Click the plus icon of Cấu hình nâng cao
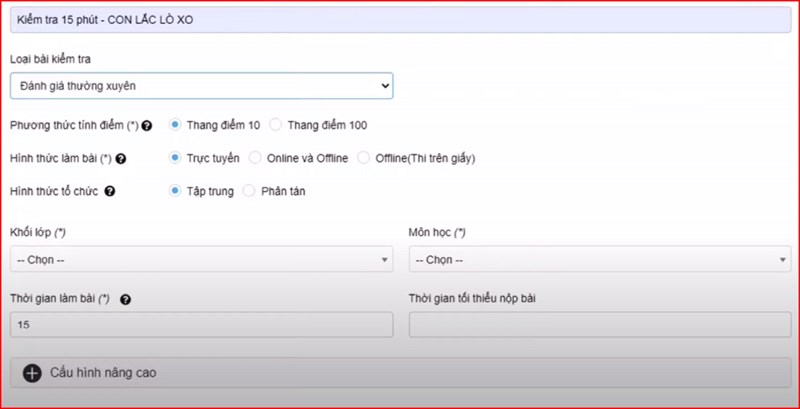Viewport: 800px width, 409px height. coord(32,373)
